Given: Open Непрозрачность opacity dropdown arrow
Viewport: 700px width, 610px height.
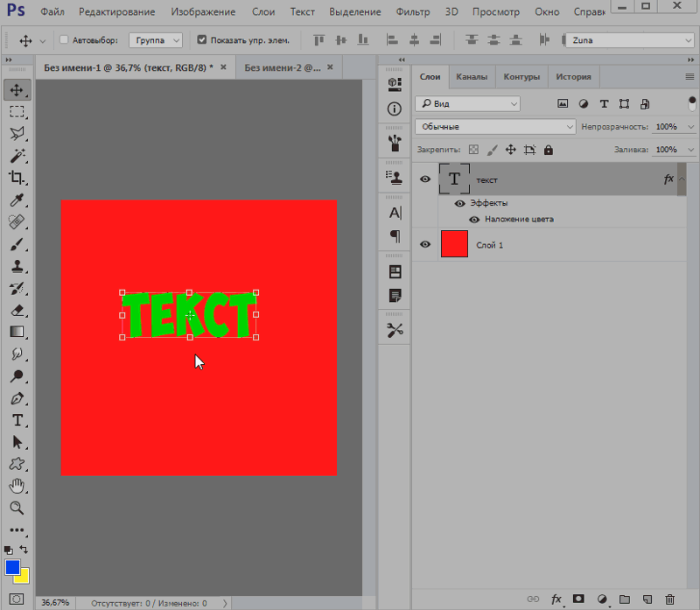Looking at the screenshot, I should pyautogui.click(x=691, y=127).
